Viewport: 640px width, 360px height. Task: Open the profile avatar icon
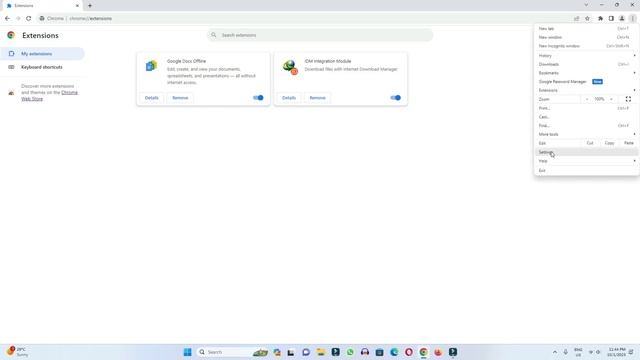coord(622,18)
